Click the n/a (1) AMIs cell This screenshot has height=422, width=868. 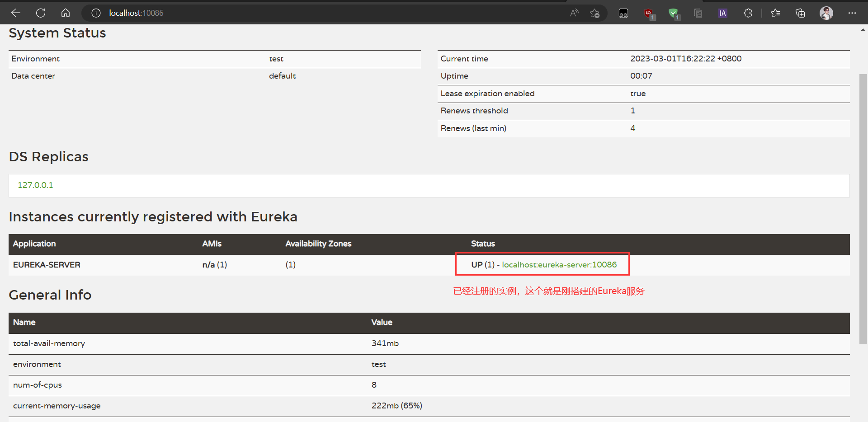(x=214, y=265)
